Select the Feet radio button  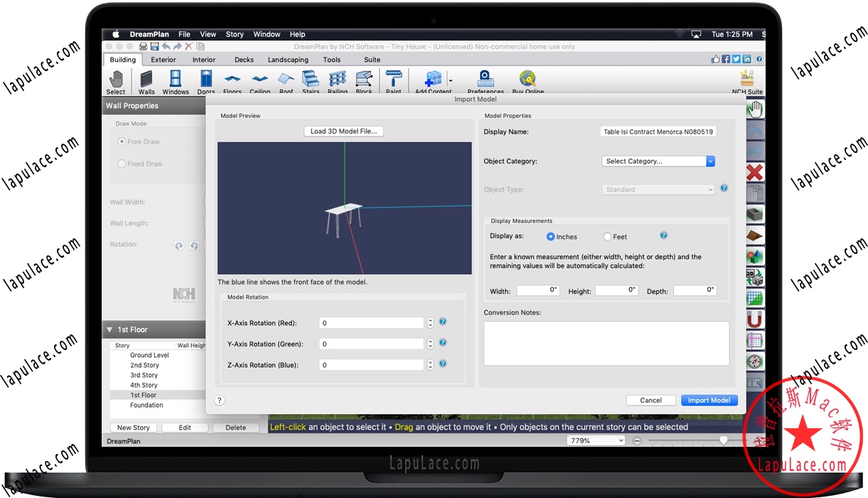[x=607, y=236]
